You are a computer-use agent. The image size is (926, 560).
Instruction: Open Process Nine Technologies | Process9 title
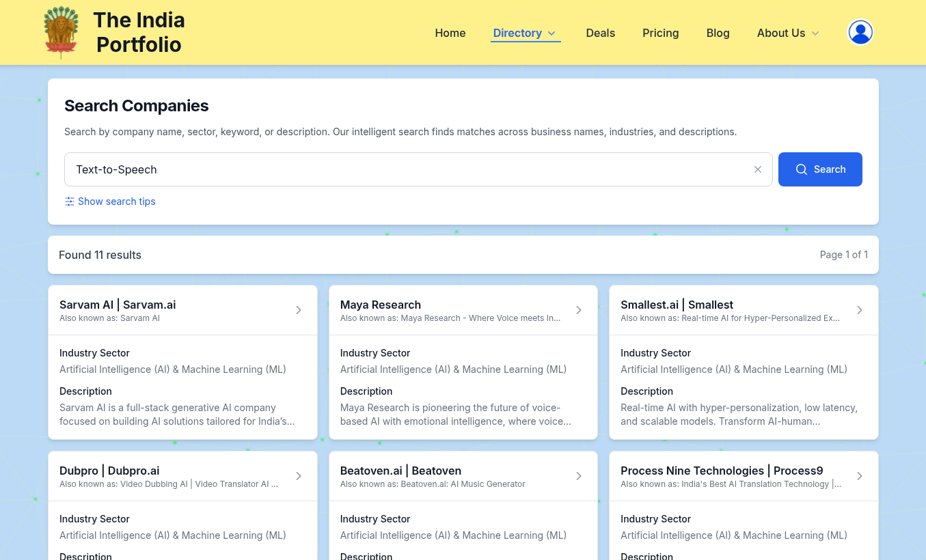pyautogui.click(x=722, y=471)
